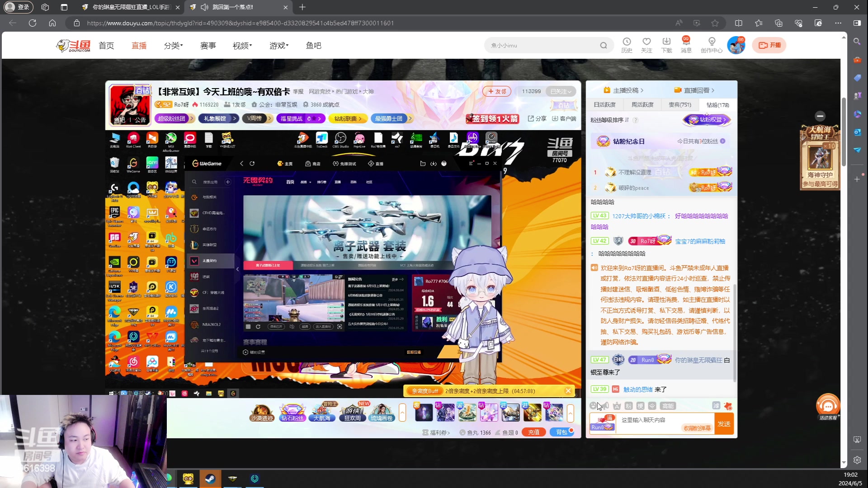868x488 pixels.
Task: Toggle the 令 danmaku option
Action: click(x=652, y=406)
